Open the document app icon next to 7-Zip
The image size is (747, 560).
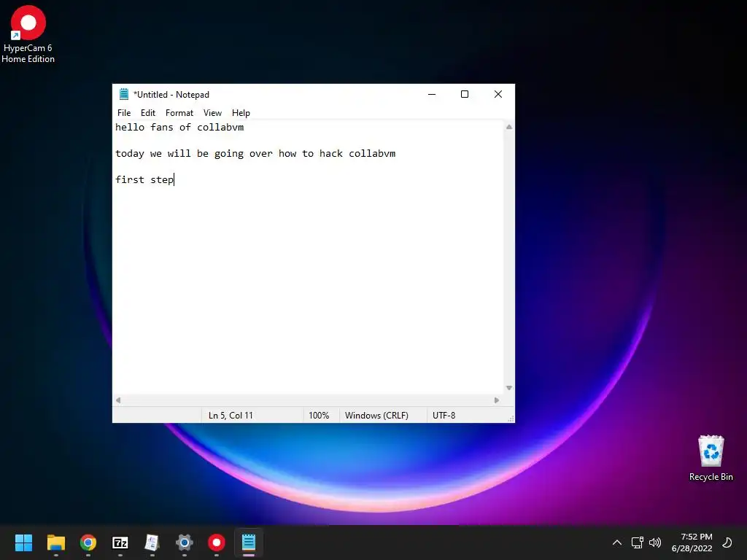(152, 542)
